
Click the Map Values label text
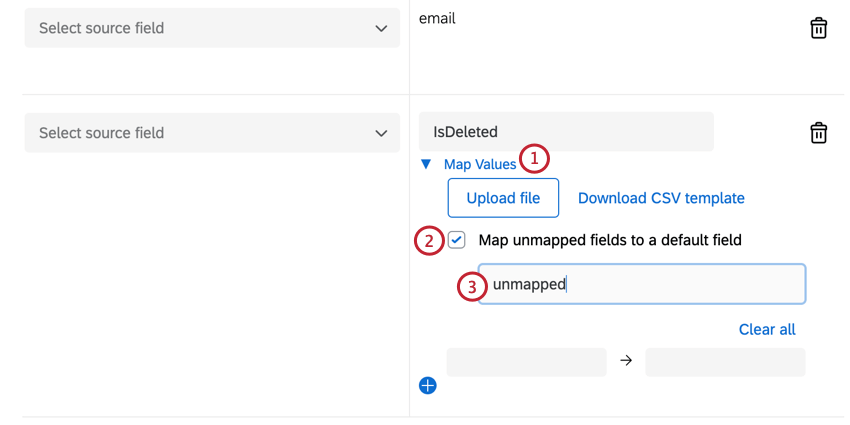click(480, 164)
